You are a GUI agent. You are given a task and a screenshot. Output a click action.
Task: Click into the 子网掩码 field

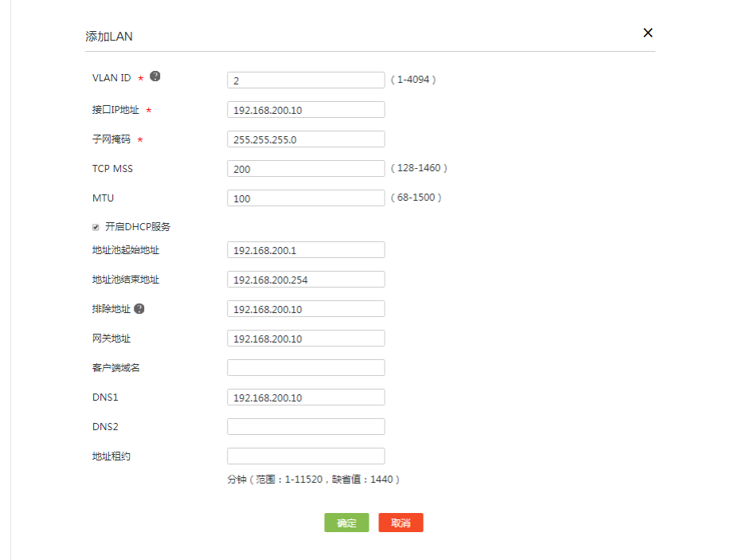pos(306,139)
